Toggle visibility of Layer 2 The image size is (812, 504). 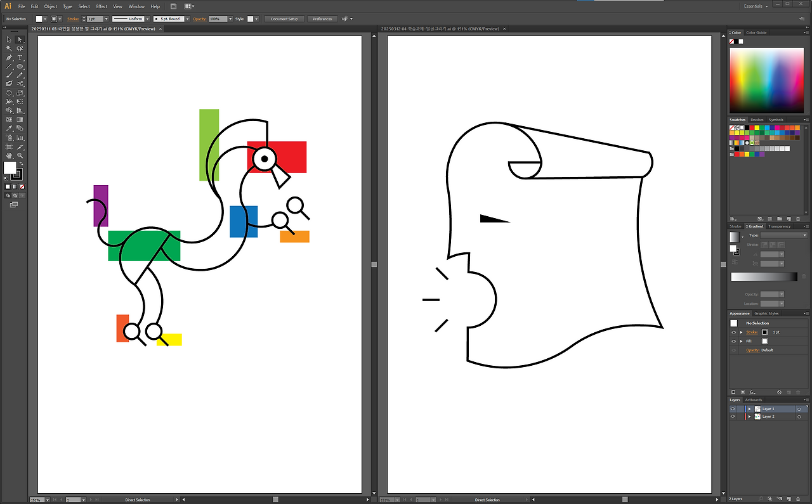point(733,416)
